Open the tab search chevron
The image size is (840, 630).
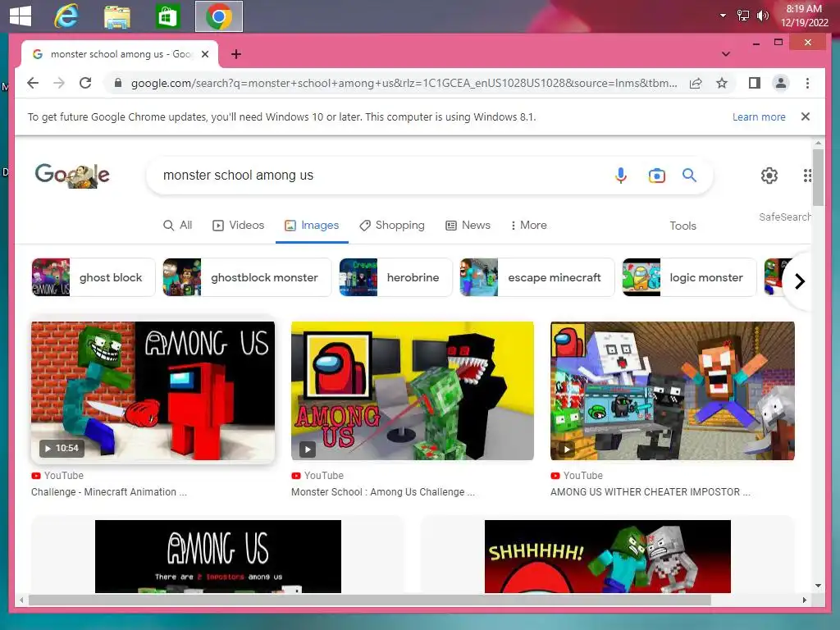[x=725, y=54]
